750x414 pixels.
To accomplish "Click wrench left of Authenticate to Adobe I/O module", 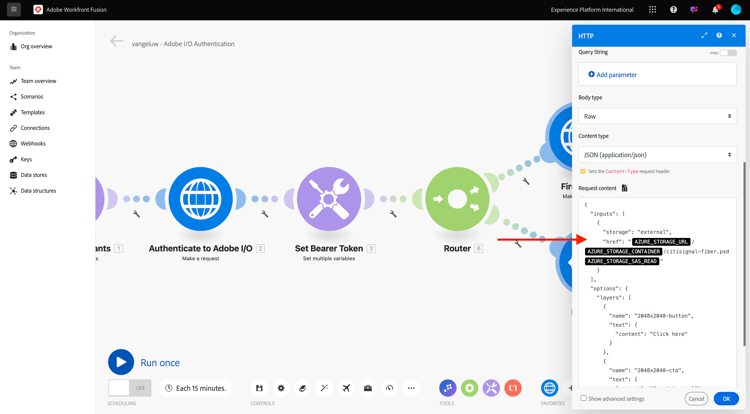I will point(136,214).
